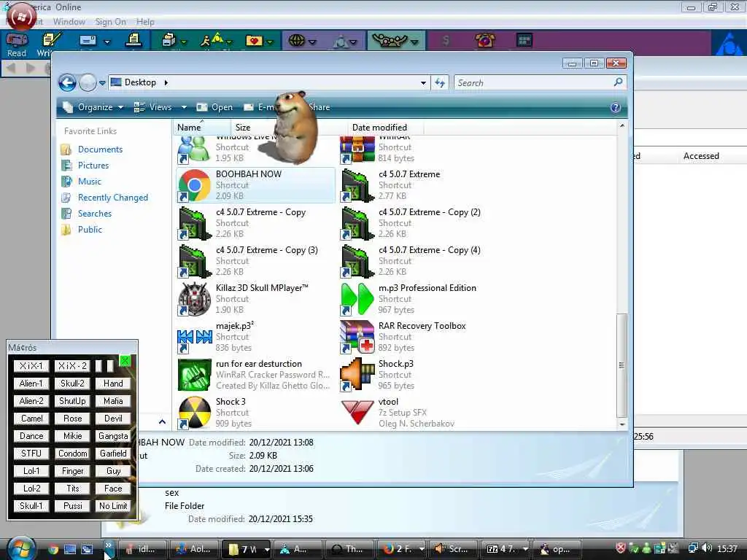Click Chrome quick launch taskbar icon
This screenshot has width=747, height=560.
[53, 549]
